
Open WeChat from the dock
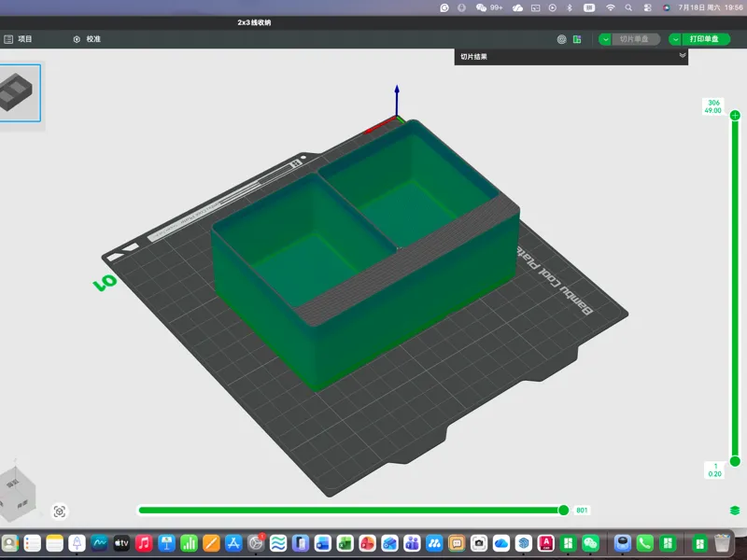[590, 543]
